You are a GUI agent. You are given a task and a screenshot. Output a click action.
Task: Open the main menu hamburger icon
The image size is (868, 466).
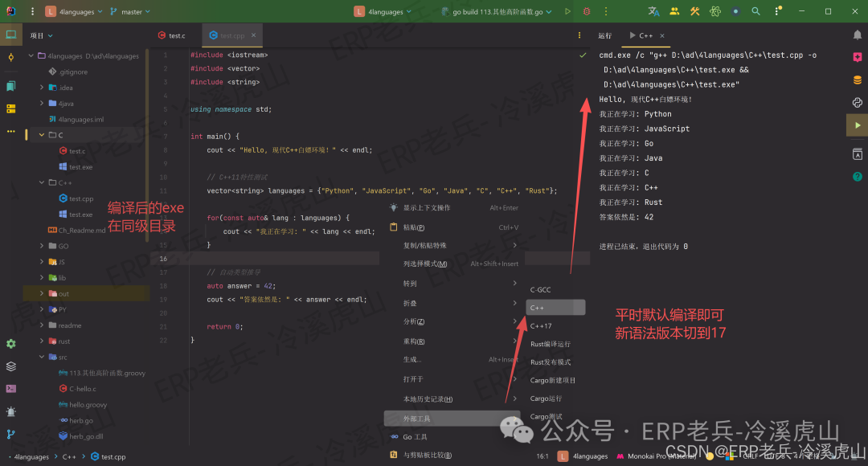coord(32,11)
